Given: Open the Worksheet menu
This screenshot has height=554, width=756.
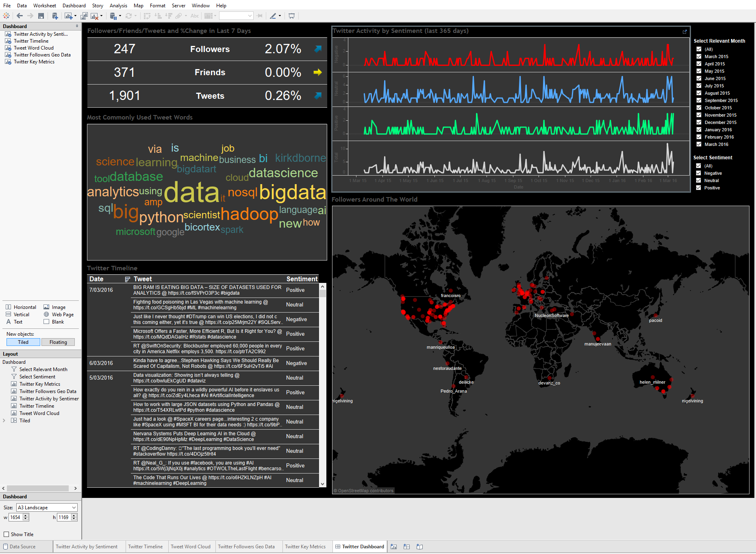Looking at the screenshot, I should point(45,6).
